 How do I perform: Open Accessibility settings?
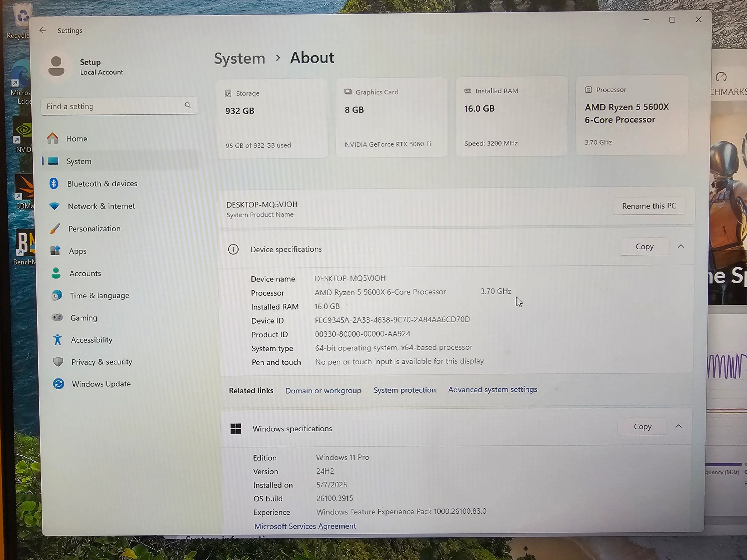(91, 339)
